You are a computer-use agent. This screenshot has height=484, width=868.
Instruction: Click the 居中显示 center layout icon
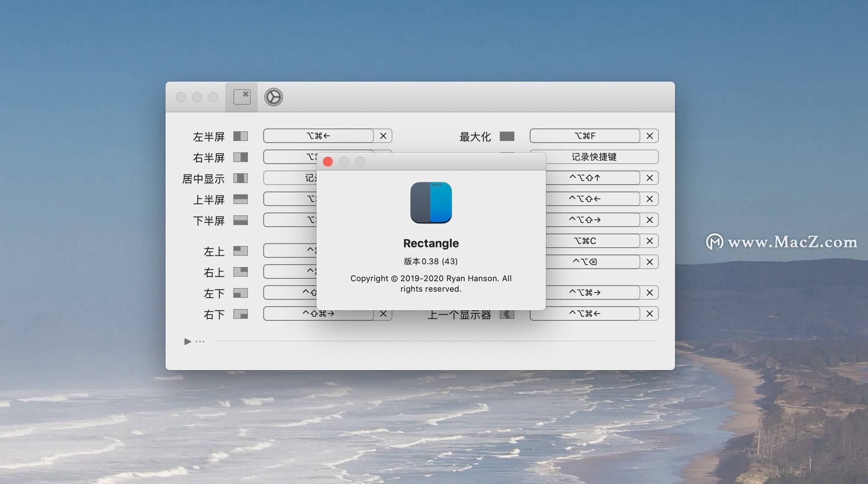tap(241, 178)
